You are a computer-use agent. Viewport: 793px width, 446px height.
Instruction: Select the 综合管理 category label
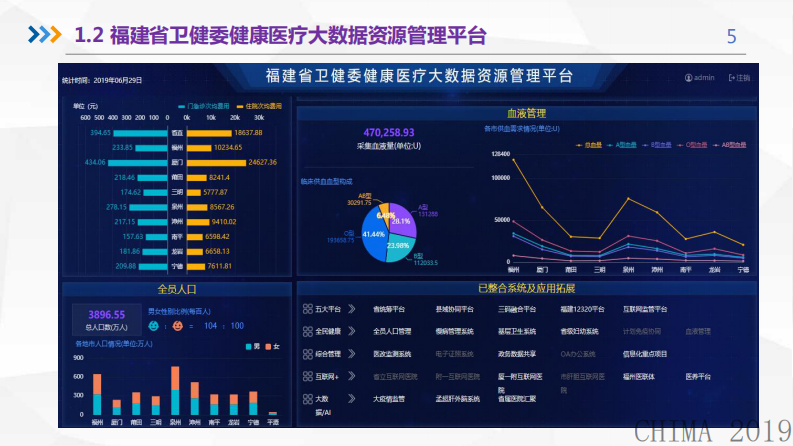328,354
